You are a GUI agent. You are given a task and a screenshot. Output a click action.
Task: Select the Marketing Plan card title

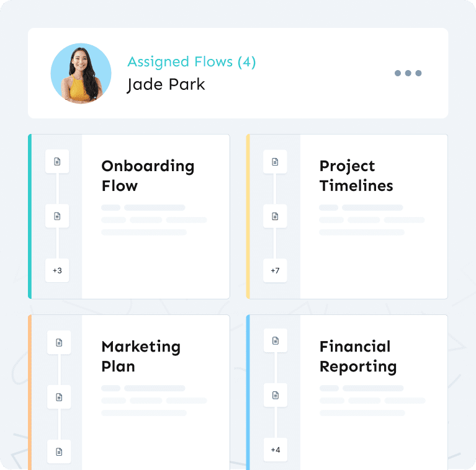(141, 356)
